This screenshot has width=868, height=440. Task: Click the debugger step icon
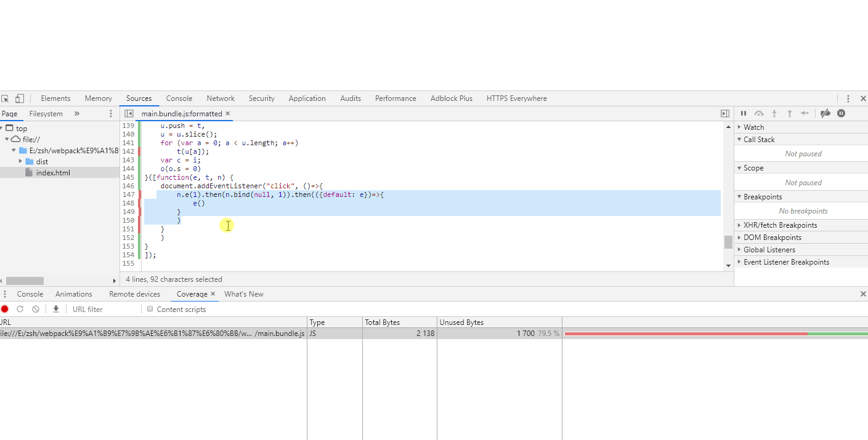[x=805, y=113]
